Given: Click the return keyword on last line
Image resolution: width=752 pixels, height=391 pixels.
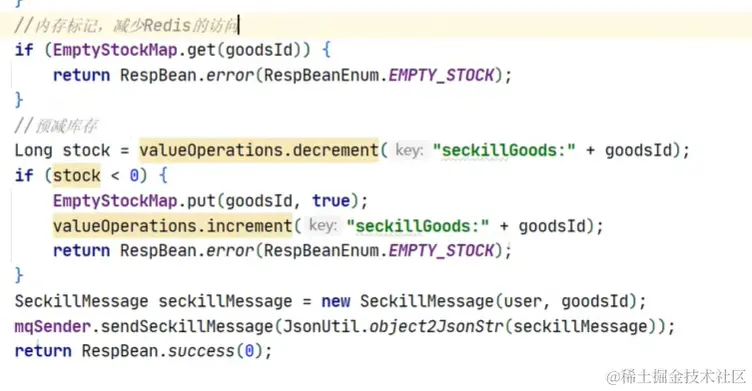Looking at the screenshot, I should point(43,351).
